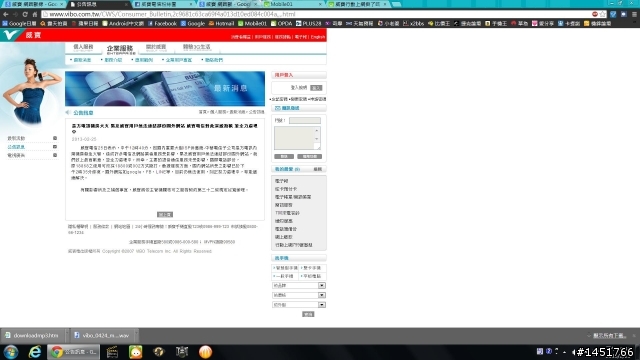Viewport: 640px width, 360px height.
Task: Open the second dropdown in the phone search
Action: pyautogui.click(x=298, y=295)
